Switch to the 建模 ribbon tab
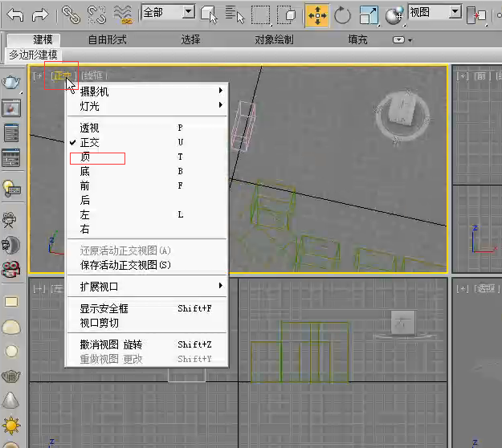 (43, 39)
